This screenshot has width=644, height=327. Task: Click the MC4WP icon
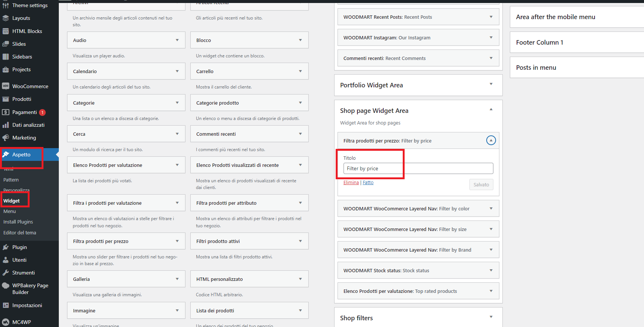coord(6,322)
